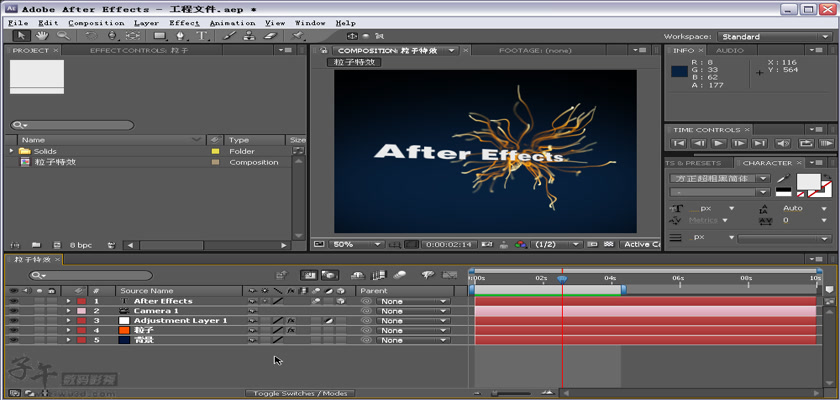The width and height of the screenshot is (840, 400).
Task: Open the 方正超粗黑简体 font family dropdown
Action: pyautogui.click(x=719, y=178)
